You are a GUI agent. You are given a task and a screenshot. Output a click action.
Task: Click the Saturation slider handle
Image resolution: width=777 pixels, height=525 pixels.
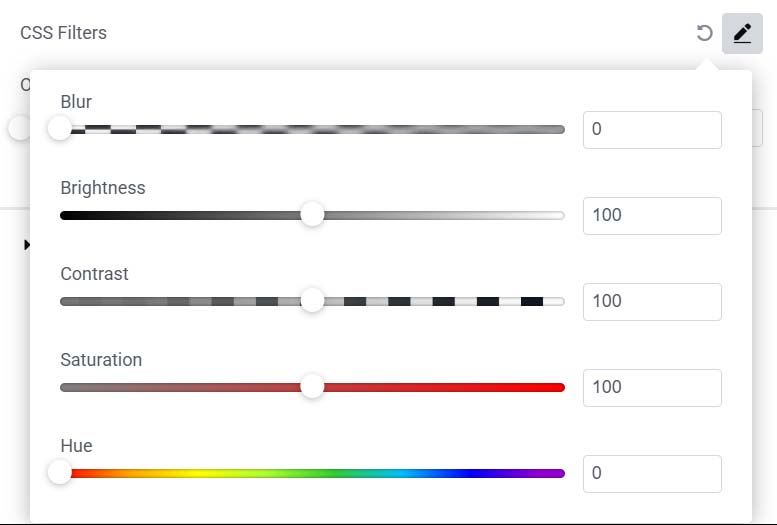[312, 387]
